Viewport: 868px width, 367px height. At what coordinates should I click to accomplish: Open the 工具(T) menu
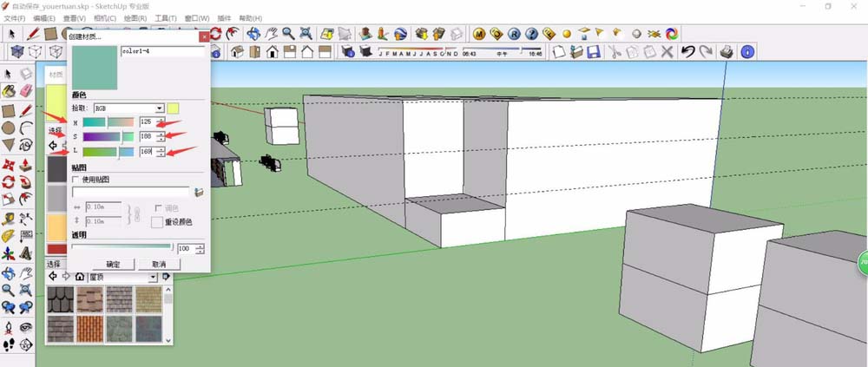167,17
